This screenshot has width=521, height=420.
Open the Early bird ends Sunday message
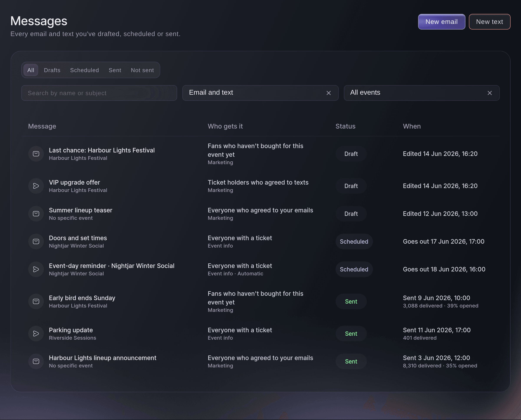coord(82,298)
